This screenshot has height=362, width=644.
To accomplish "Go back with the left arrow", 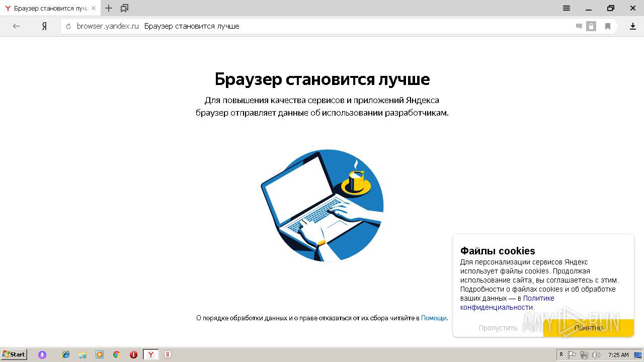I will click(x=16, y=26).
